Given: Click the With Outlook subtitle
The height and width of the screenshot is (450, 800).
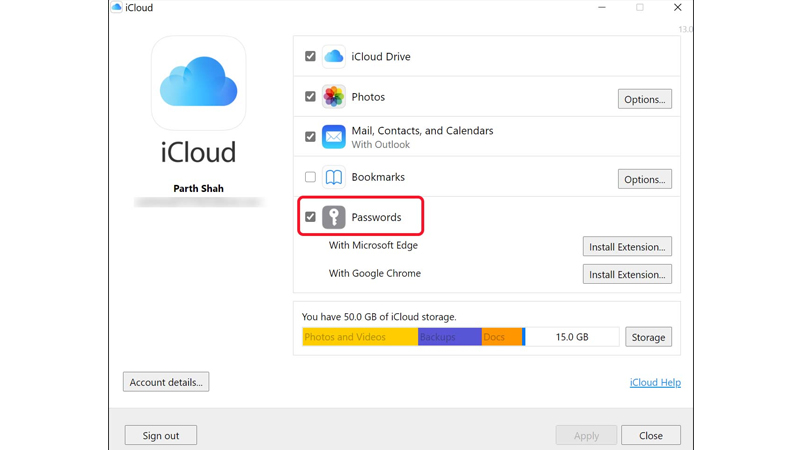Looking at the screenshot, I should point(381,144).
